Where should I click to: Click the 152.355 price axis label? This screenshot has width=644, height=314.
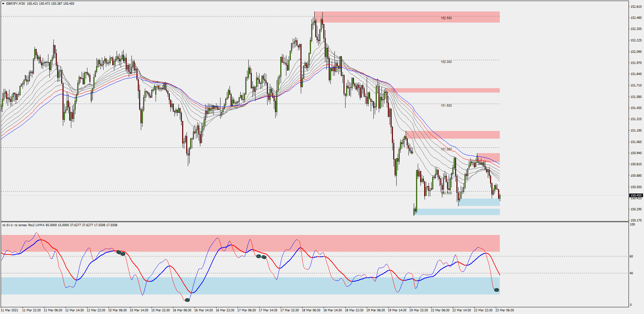pos(636,29)
